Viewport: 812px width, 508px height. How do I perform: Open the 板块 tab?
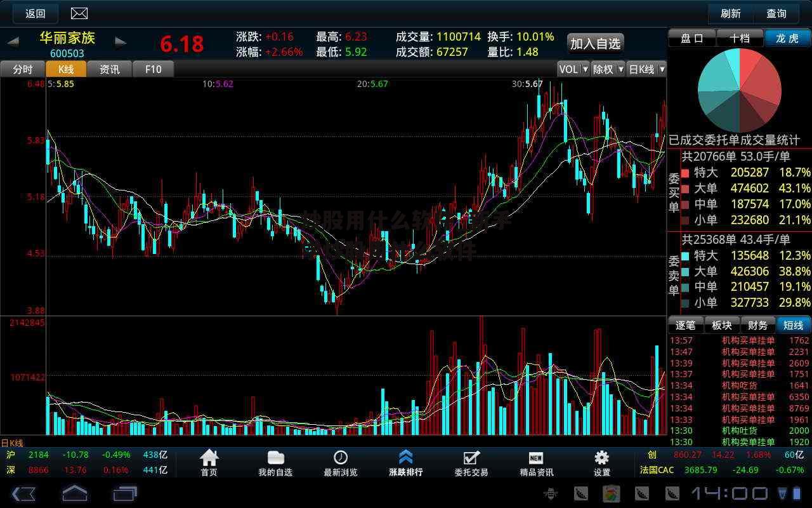pyautogui.click(x=722, y=325)
